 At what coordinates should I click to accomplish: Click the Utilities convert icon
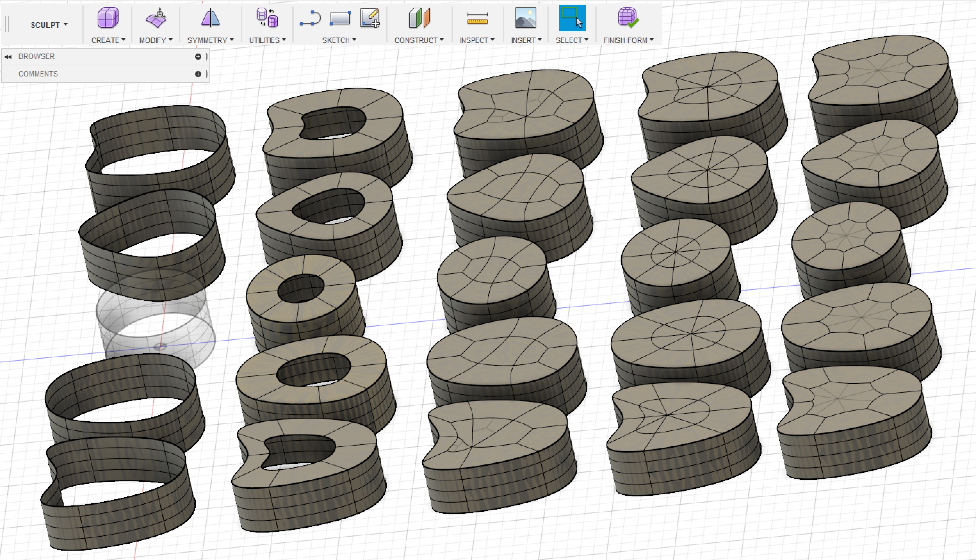coord(267,18)
